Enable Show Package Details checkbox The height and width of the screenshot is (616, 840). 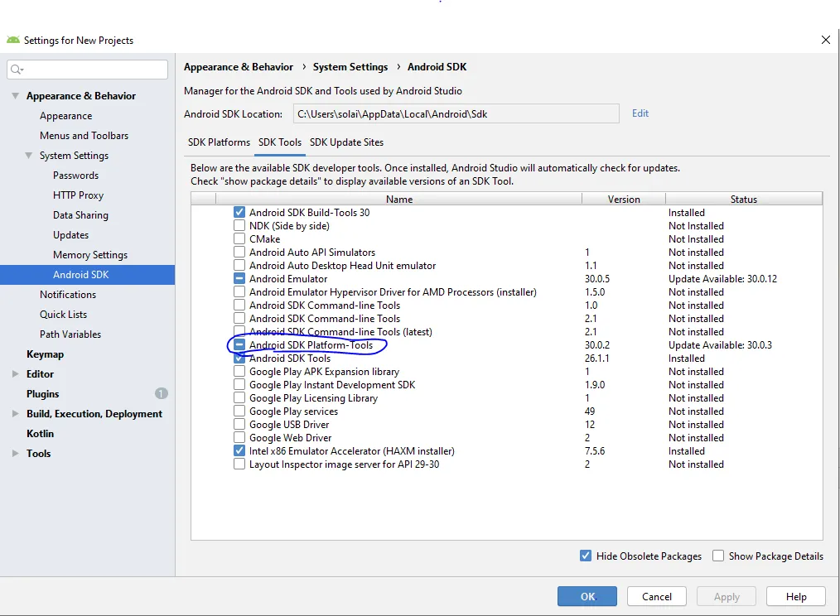coord(718,556)
